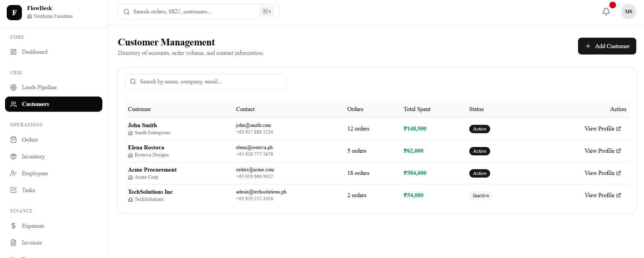View Profile for TechSolutions Inc

point(603,195)
